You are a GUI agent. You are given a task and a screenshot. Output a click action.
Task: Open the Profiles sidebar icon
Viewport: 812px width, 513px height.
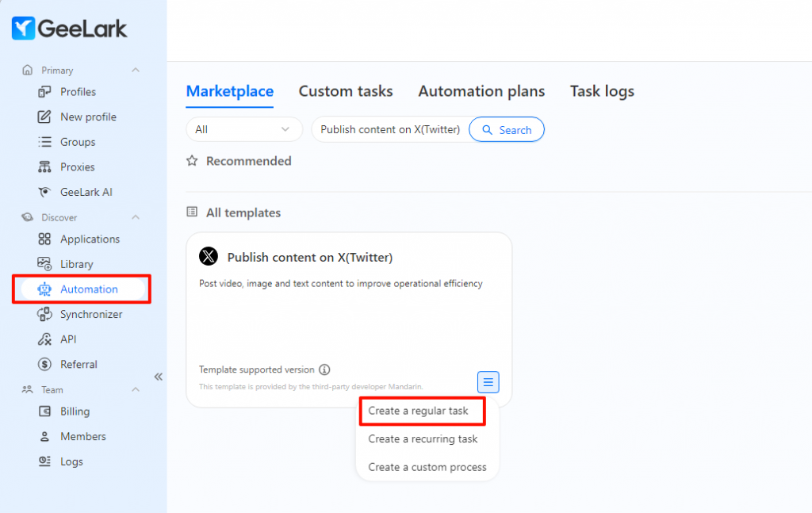click(x=44, y=92)
